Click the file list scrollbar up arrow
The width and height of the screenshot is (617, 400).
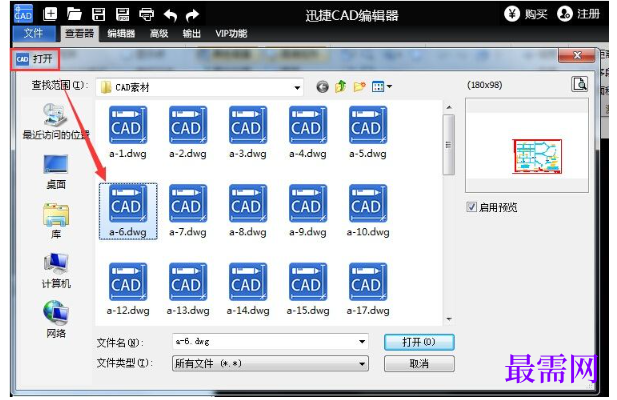449,107
